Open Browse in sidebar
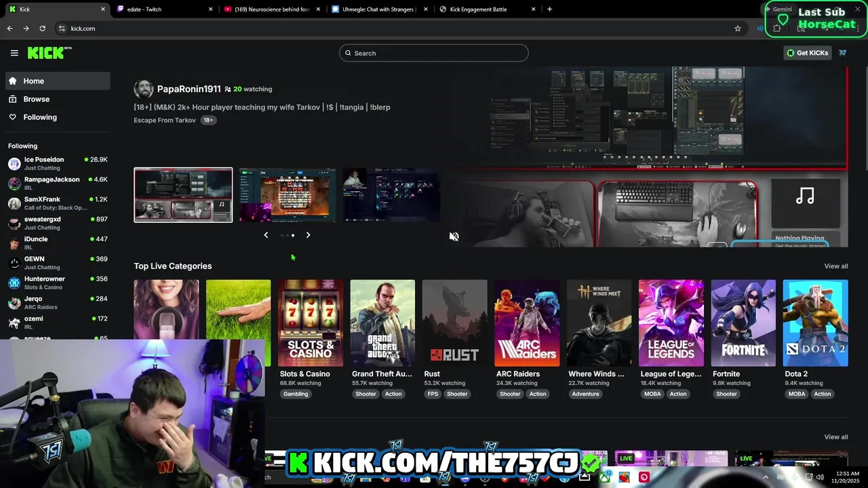This screenshot has height=488, width=868. 58,99
